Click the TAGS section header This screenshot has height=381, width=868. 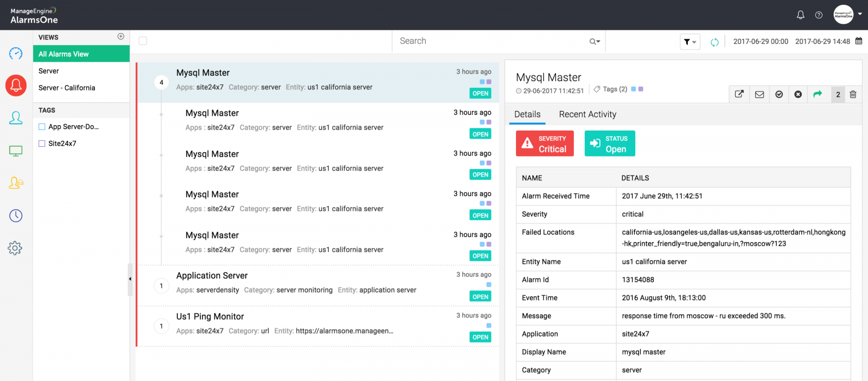coord(47,110)
